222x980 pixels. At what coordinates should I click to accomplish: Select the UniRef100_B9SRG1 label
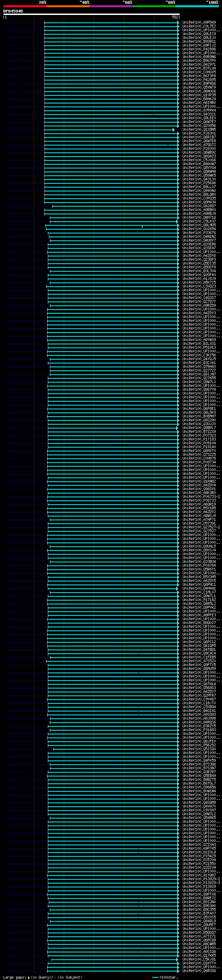pos(199,41)
